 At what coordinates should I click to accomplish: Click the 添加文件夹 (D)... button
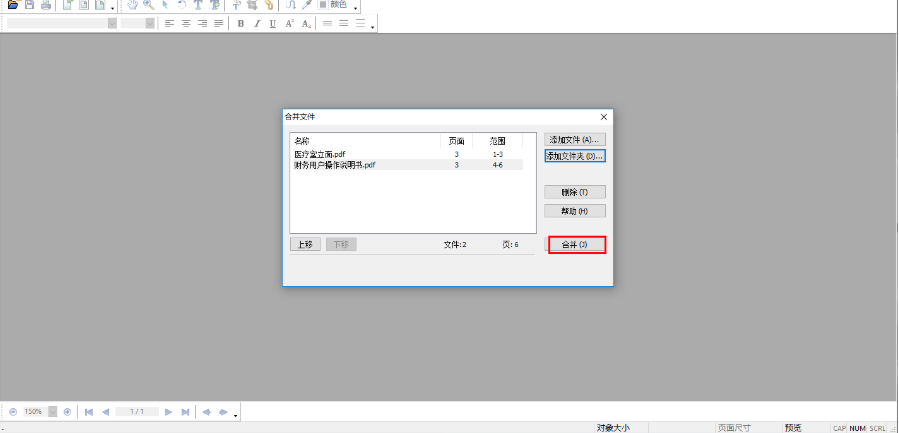[x=574, y=156]
